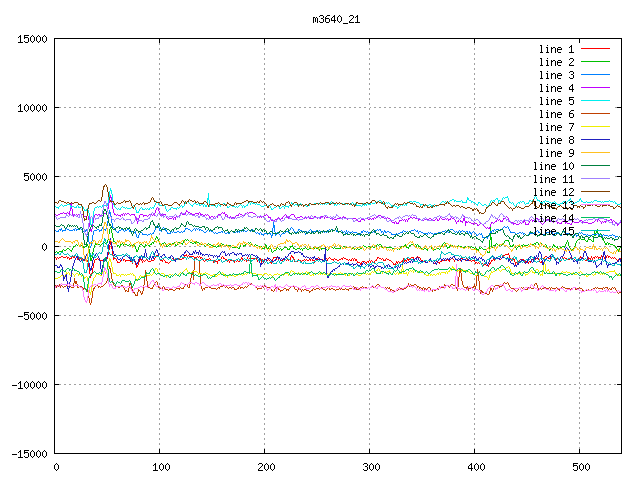Select the 'line 12' legend label

tap(553, 192)
